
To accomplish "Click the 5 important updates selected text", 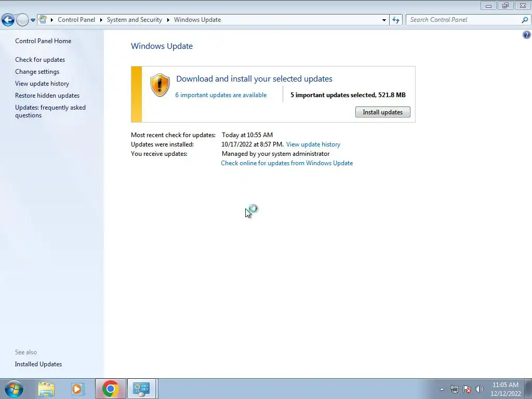I will (x=348, y=95).
